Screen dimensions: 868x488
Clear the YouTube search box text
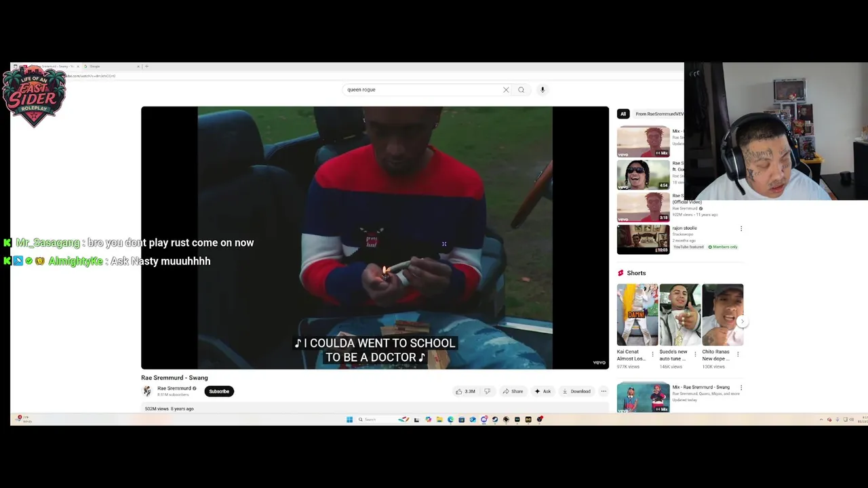coord(506,89)
